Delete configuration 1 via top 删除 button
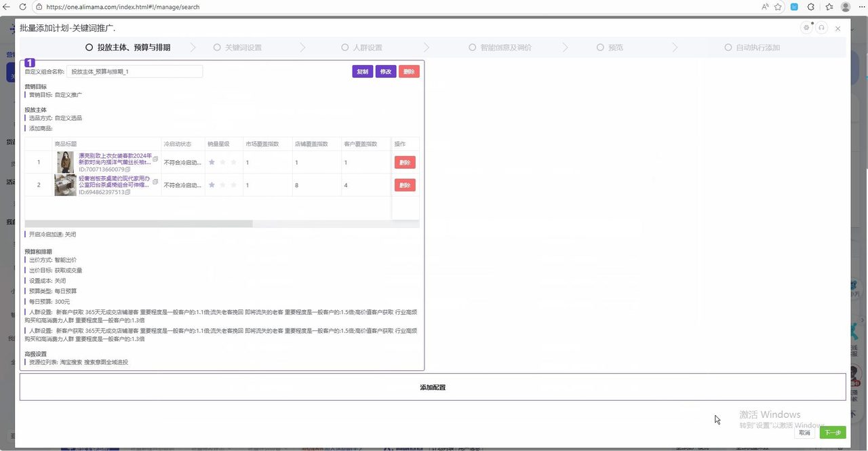 [x=409, y=71]
